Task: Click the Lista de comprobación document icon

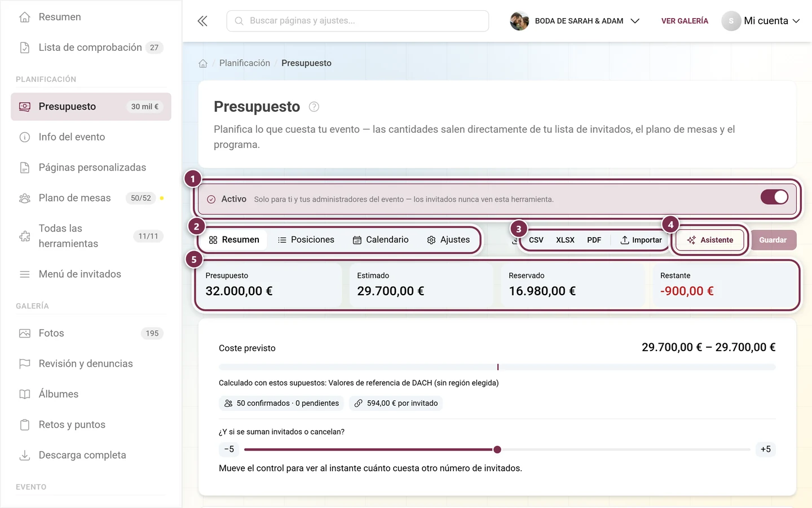Action: click(x=25, y=47)
